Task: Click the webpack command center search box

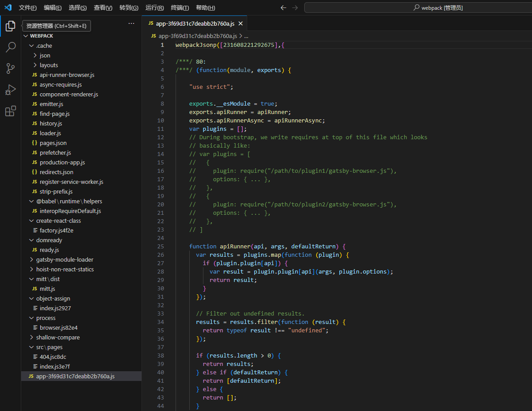Action: point(418,8)
